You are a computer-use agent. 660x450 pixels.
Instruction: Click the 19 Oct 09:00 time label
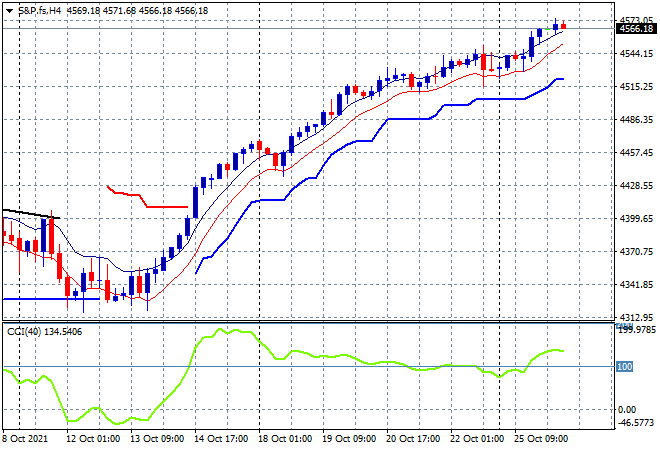point(349,439)
